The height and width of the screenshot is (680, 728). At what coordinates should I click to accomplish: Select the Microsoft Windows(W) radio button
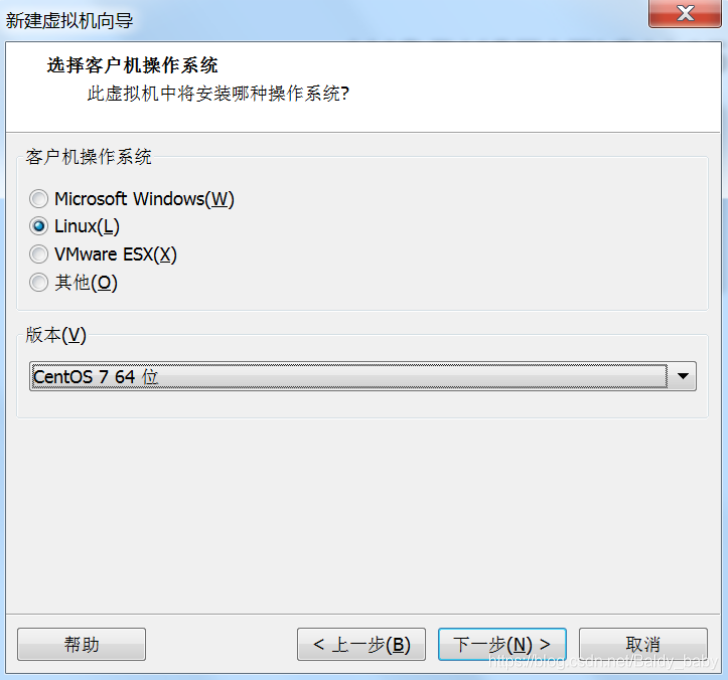click(x=39, y=199)
